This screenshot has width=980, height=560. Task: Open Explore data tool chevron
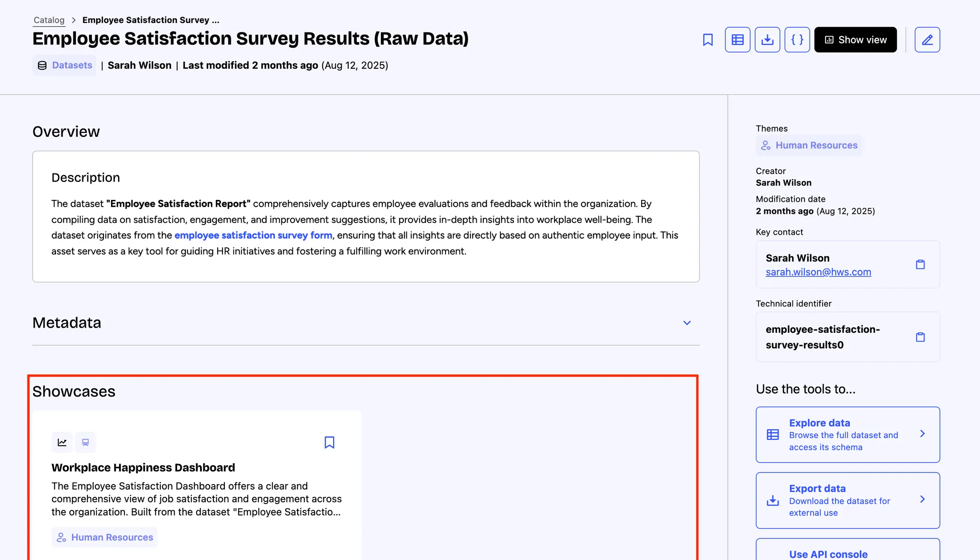pyautogui.click(x=922, y=434)
